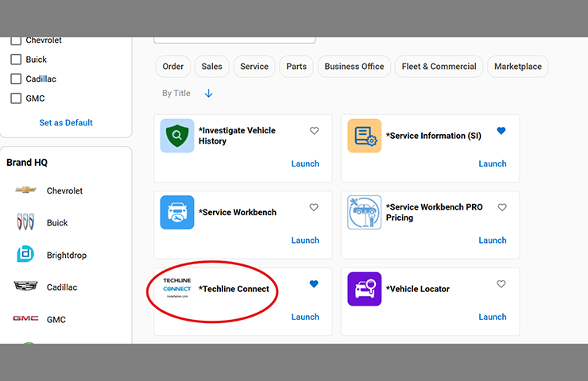Screen dimensions: 588x381
Task: Filter apps by Service category
Action: click(x=254, y=67)
